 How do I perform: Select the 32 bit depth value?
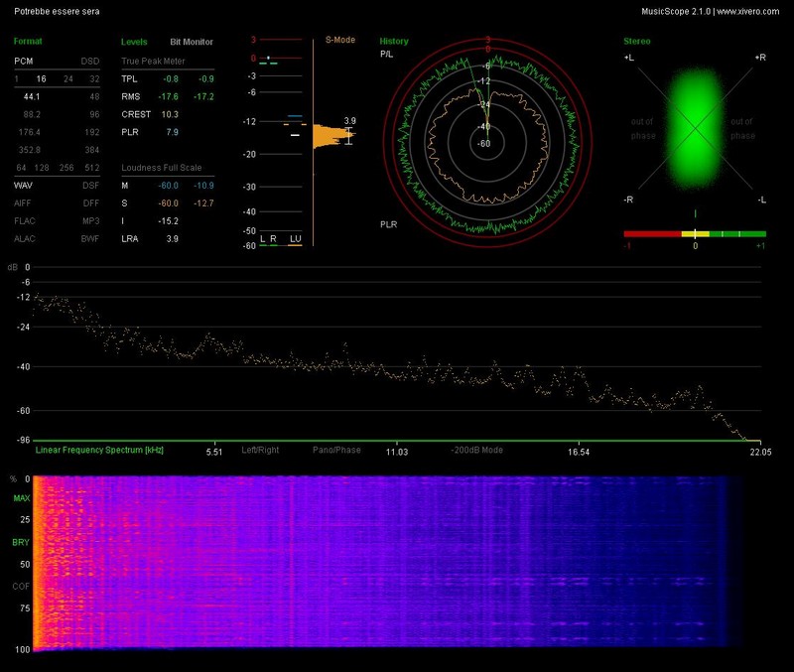(x=94, y=79)
